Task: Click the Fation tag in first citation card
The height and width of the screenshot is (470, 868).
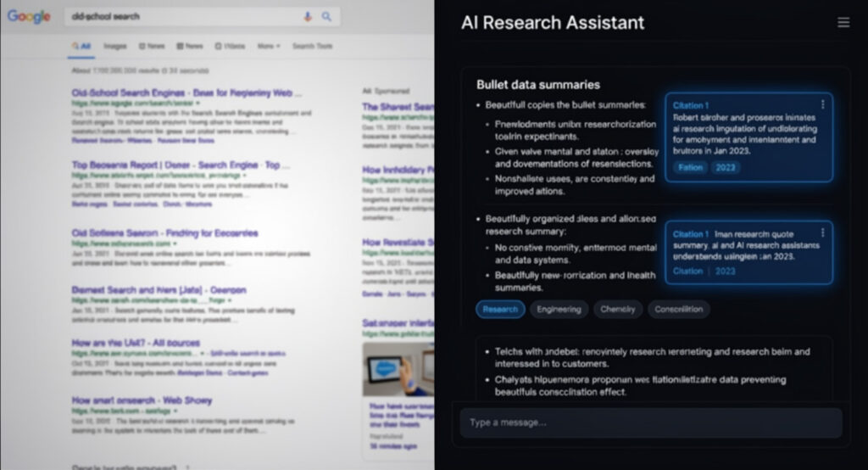Action: click(x=690, y=167)
